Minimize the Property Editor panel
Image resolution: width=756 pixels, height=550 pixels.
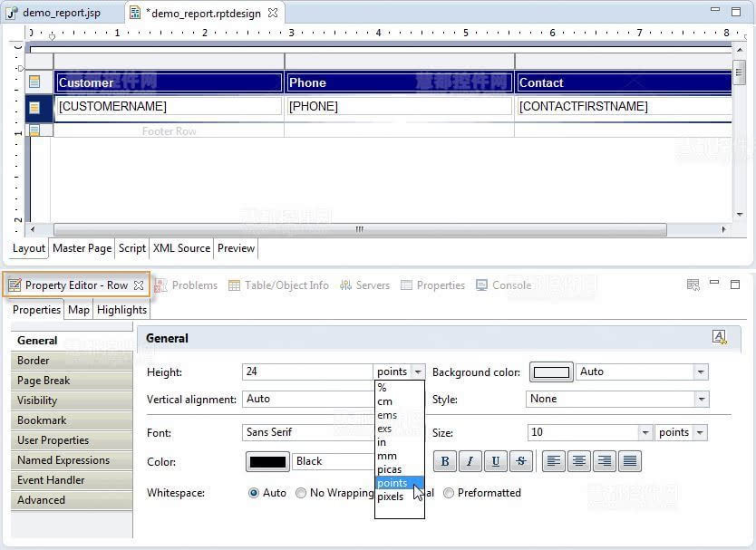(x=714, y=283)
